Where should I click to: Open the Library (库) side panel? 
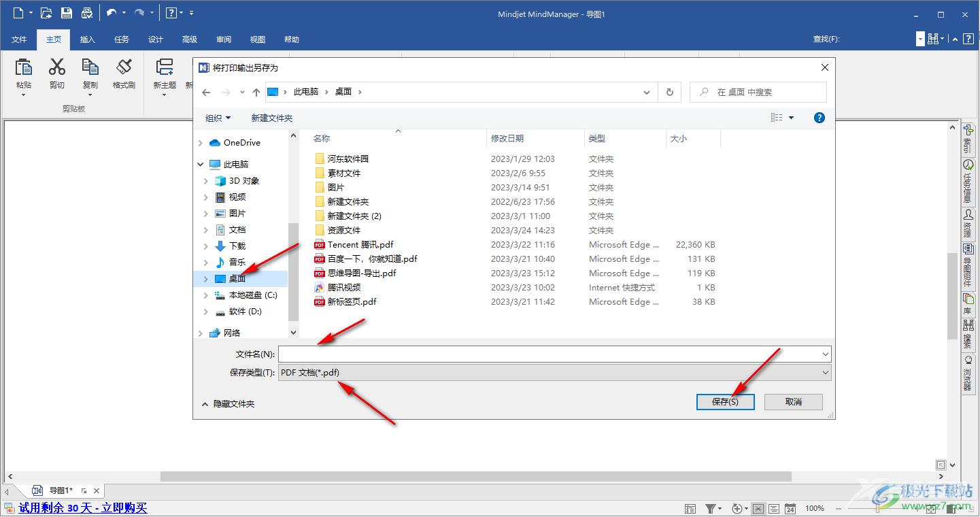tap(968, 304)
